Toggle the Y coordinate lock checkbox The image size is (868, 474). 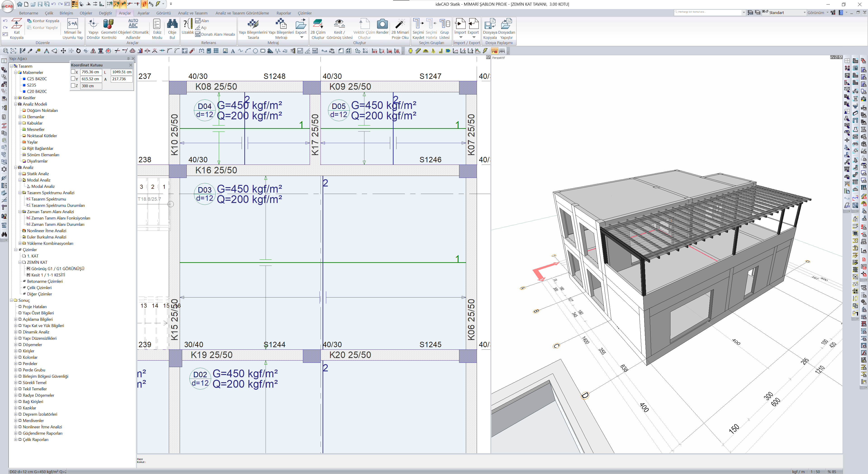click(73, 78)
